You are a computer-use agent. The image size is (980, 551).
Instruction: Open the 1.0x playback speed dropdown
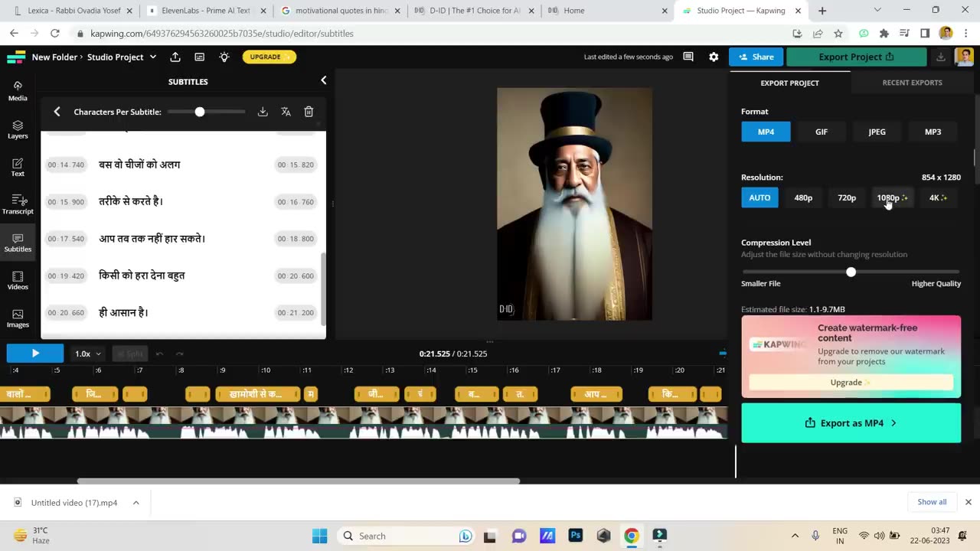coord(87,354)
